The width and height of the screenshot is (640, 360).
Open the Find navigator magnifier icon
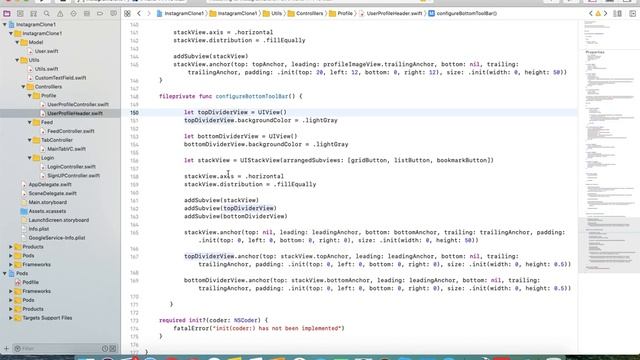[x=47, y=13]
